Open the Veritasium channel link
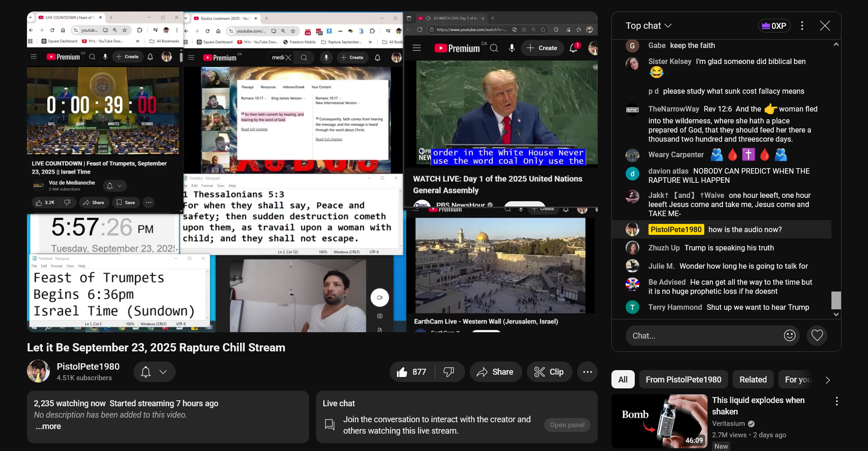868x451 pixels. [729, 424]
